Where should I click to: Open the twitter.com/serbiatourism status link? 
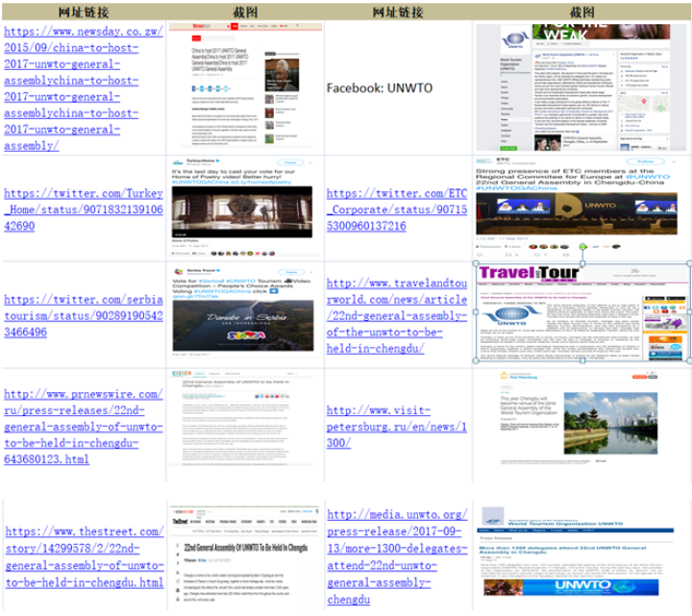coord(84,316)
